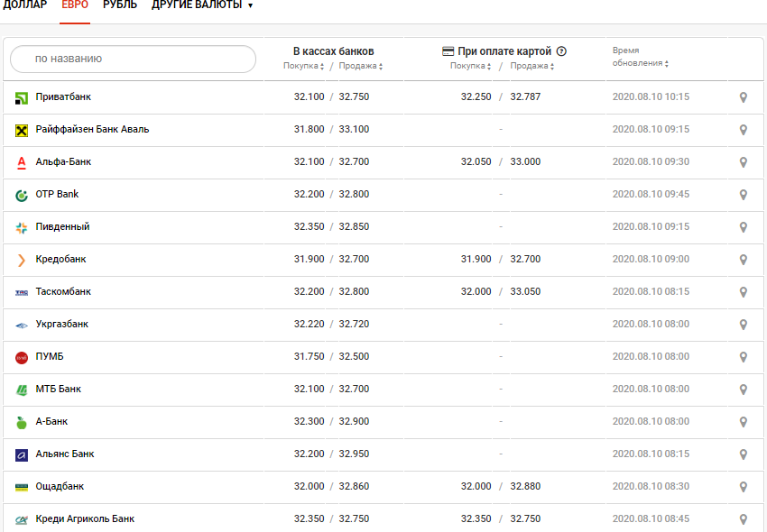The width and height of the screenshot is (767, 532).
Task: Select the ЕВРО tab
Action: (x=75, y=5)
